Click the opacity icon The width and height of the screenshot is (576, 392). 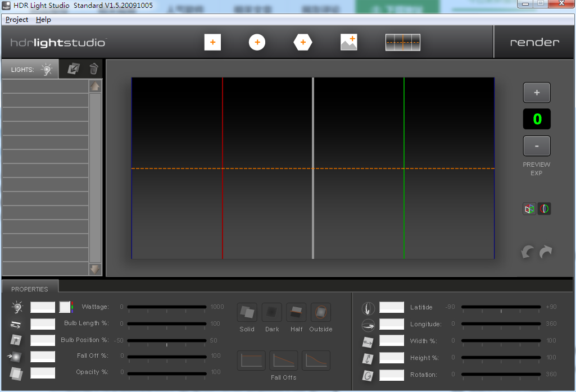pyautogui.click(x=16, y=373)
